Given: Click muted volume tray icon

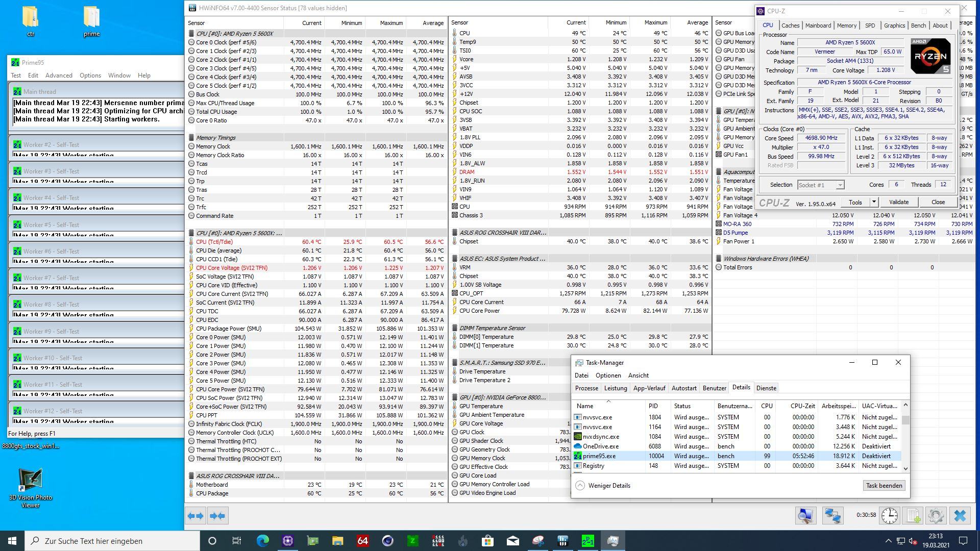Looking at the screenshot, I should (x=913, y=541).
